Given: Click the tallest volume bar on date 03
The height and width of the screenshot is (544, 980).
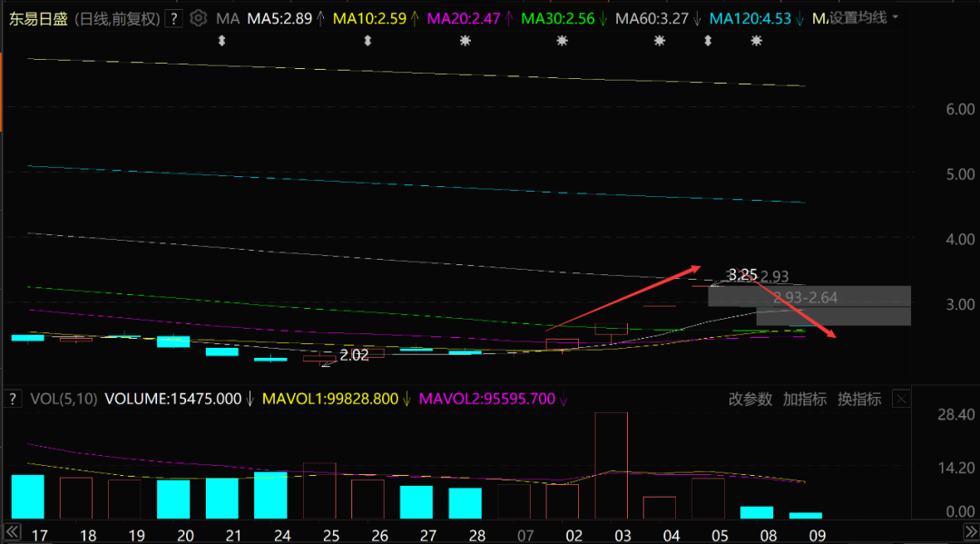Looking at the screenshot, I should (x=611, y=465).
